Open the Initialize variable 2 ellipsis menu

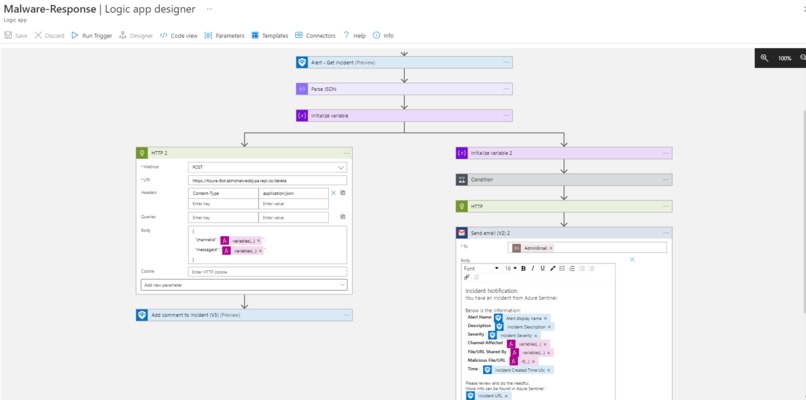(666, 153)
